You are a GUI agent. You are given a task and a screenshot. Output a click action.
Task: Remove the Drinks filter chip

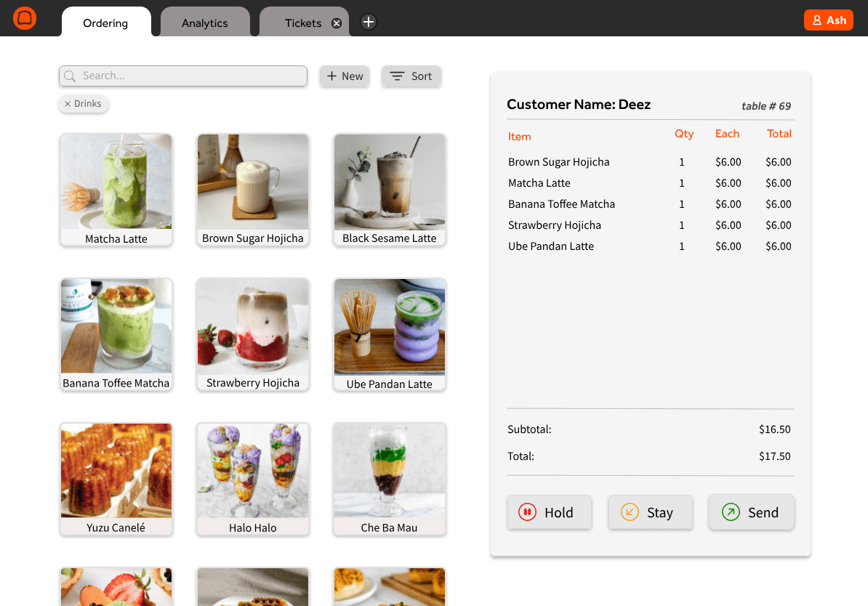68,104
